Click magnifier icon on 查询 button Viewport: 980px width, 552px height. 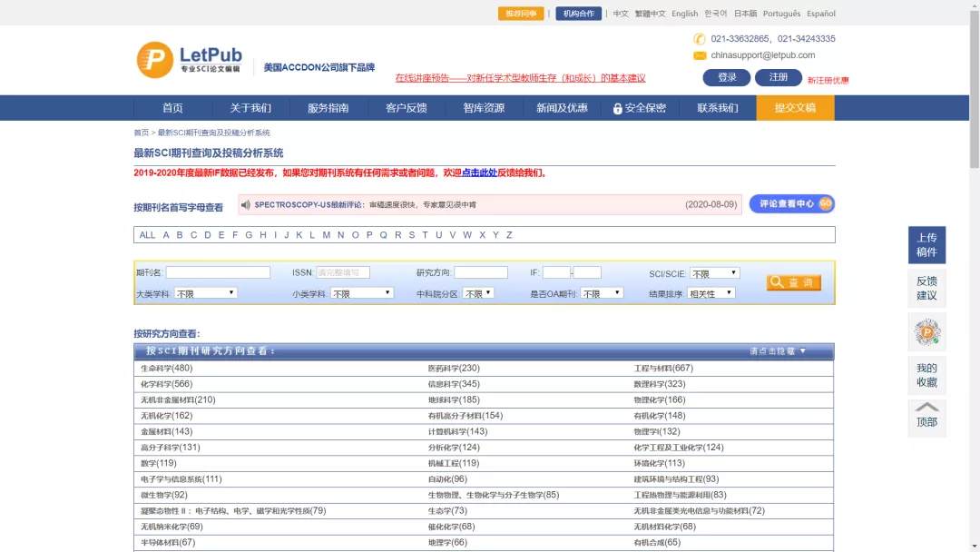pyautogui.click(x=776, y=282)
